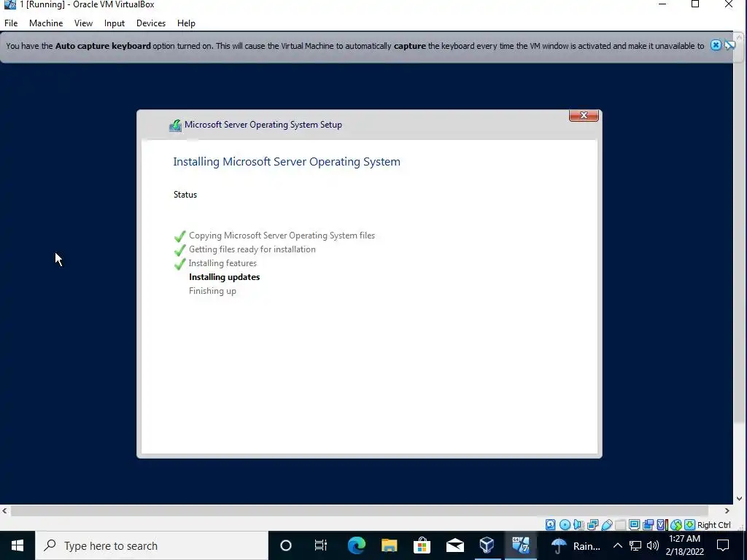Open the File menu
The height and width of the screenshot is (560, 747).
point(11,23)
